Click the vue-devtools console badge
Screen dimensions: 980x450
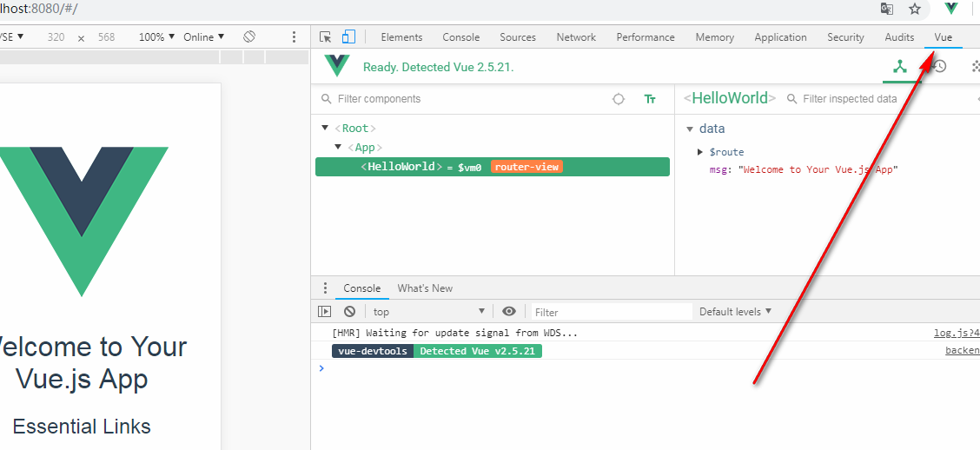pos(373,351)
